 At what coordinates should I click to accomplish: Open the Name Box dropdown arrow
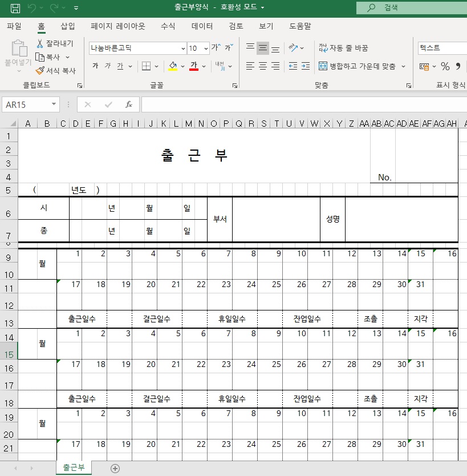click(x=54, y=104)
